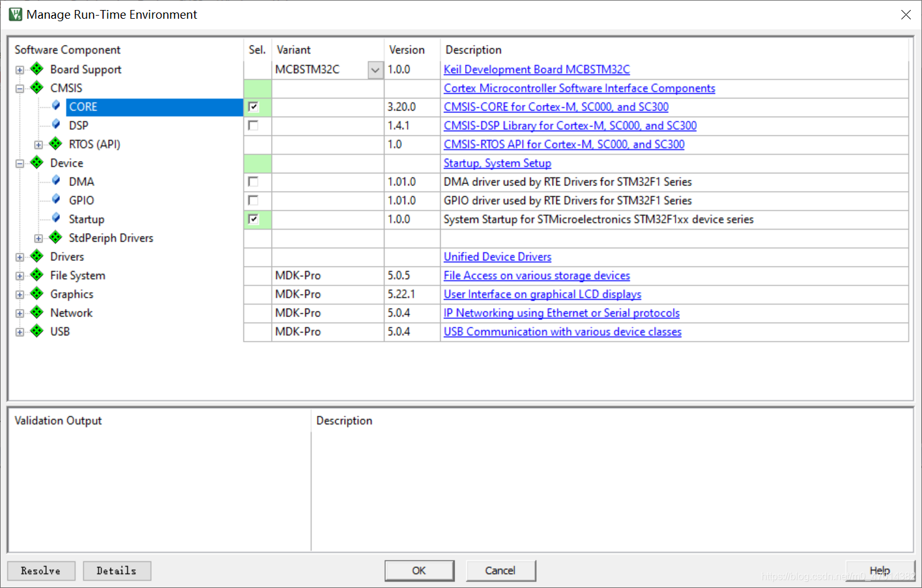The height and width of the screenshot is (588, 922).
Task: Click the File System green diamond icon
Action: click(x=37, y=275)
